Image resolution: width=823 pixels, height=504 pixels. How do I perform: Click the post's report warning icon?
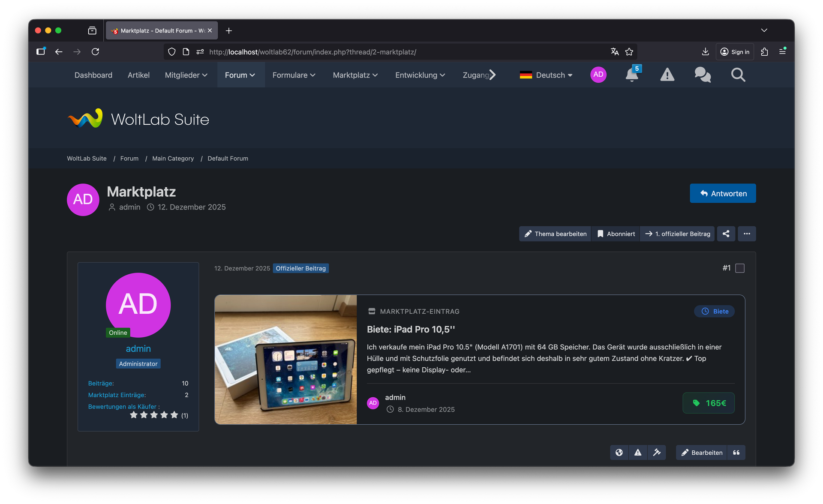(638, 453)
